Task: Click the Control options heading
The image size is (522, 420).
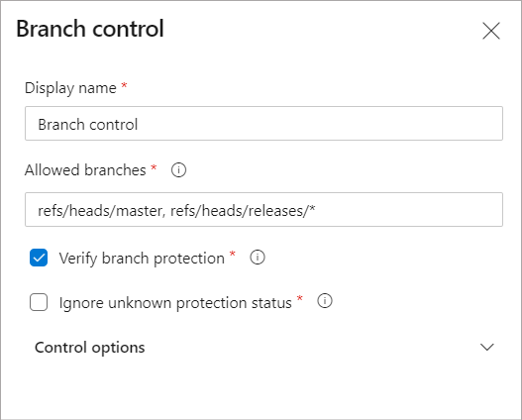Action: point(90,348)
